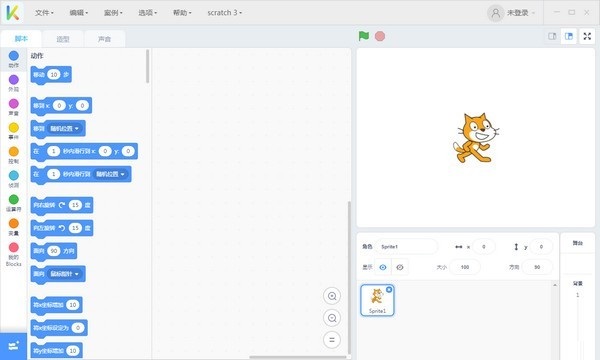The height and width of the screenshot is (360, 600).
Task: Select the blue 动作 block category
Action: coord(13,59)
